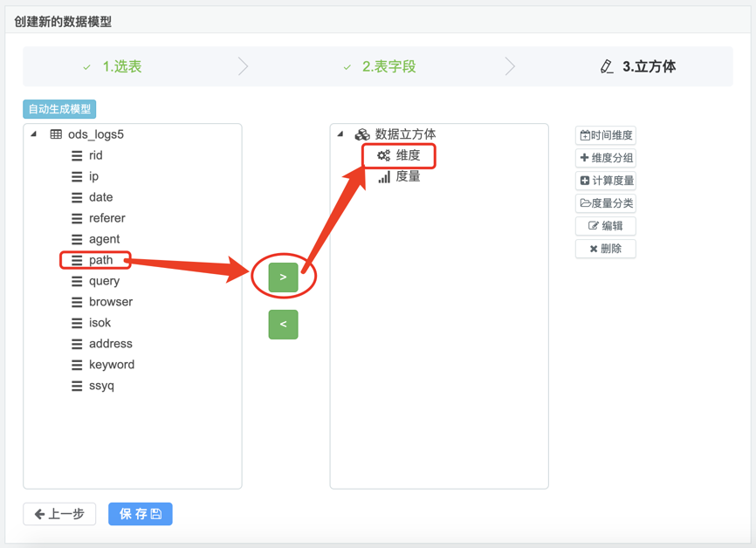Add a 计算度量 calculated measure
This screenshot has width=756, height=548.
coord(606,181)
